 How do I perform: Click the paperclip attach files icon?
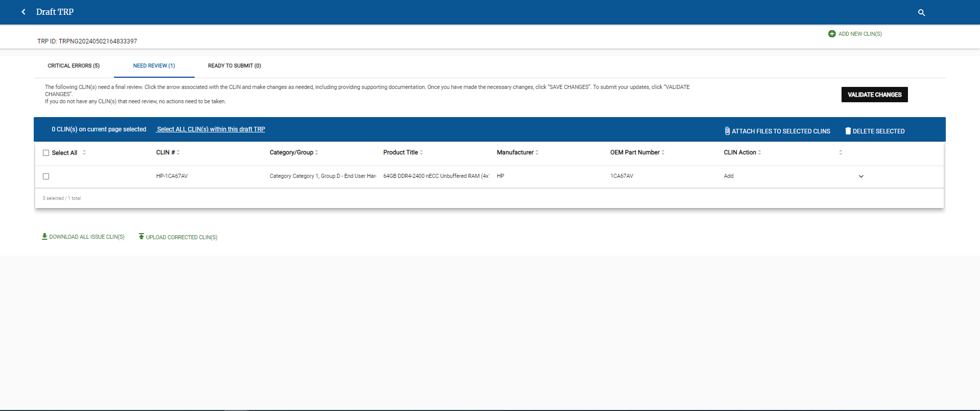click(x=727, y=131)
